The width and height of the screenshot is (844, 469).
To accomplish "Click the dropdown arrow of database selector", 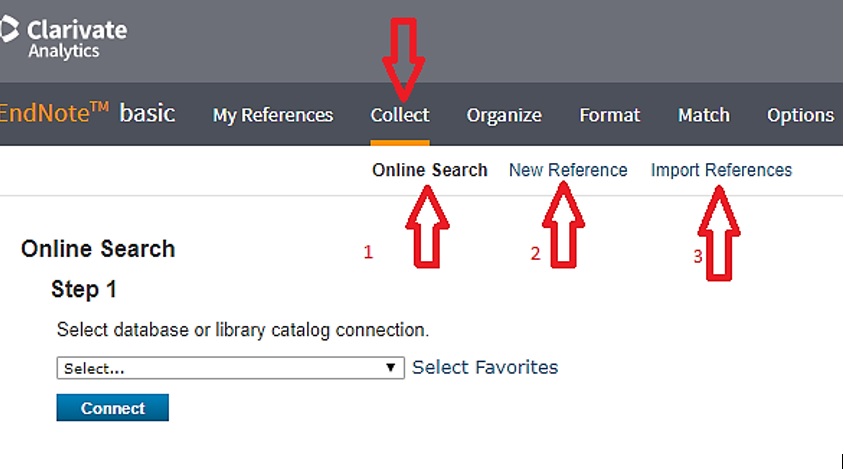I will pyautogui.click(x=391, y=368).
